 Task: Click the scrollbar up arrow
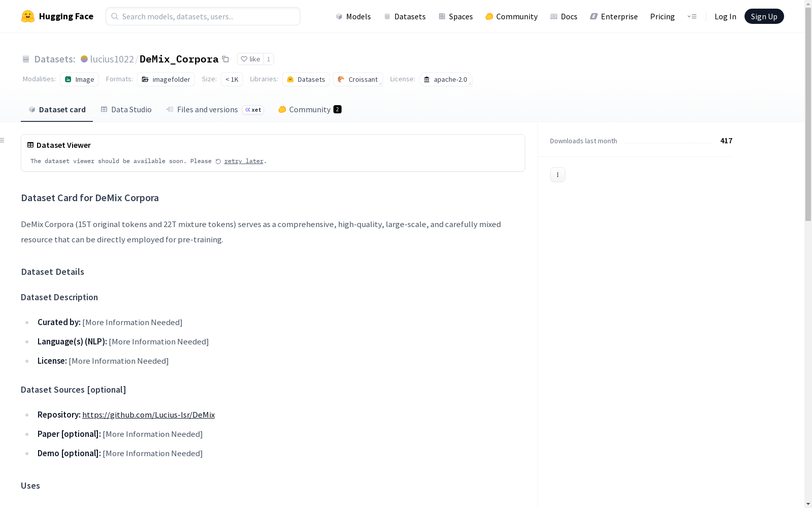(808, 4)
